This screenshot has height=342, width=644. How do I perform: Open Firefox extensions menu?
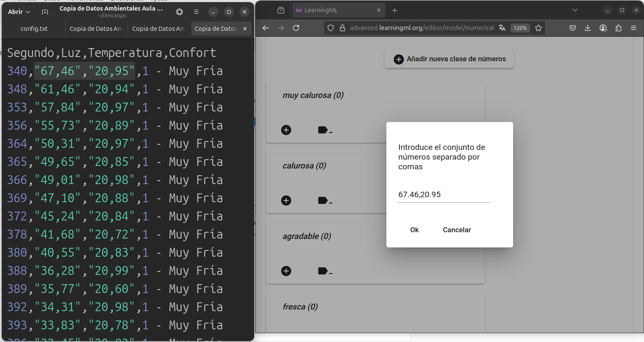(x=618, y=28)
